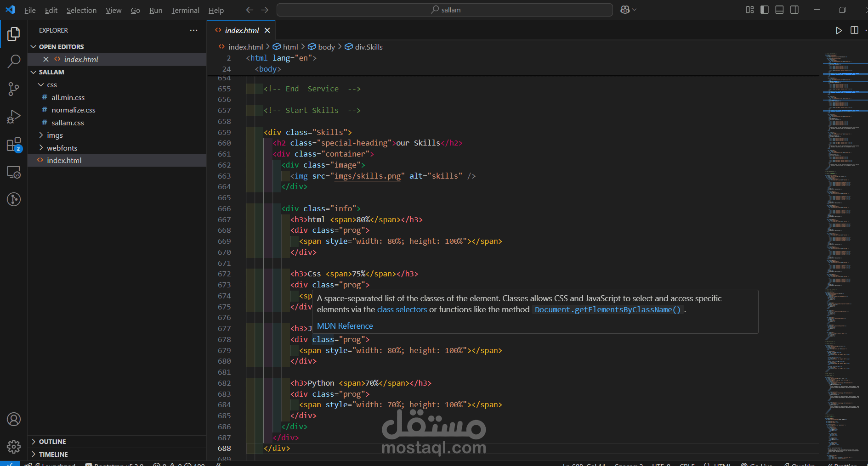The image size is (868, 466).
Task: Open the MDN Reference link
Action: pos(345,326)
